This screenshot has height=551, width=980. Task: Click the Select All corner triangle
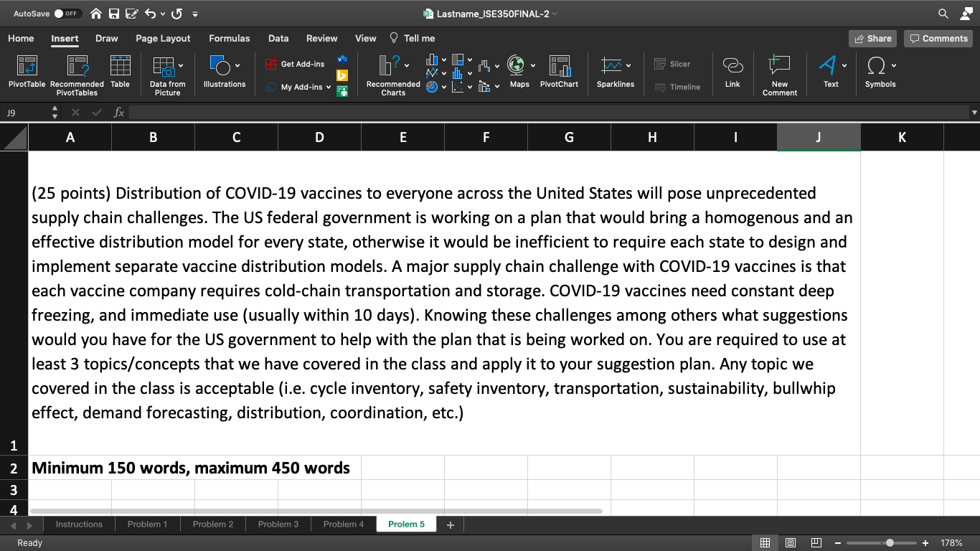coord(15,137)
